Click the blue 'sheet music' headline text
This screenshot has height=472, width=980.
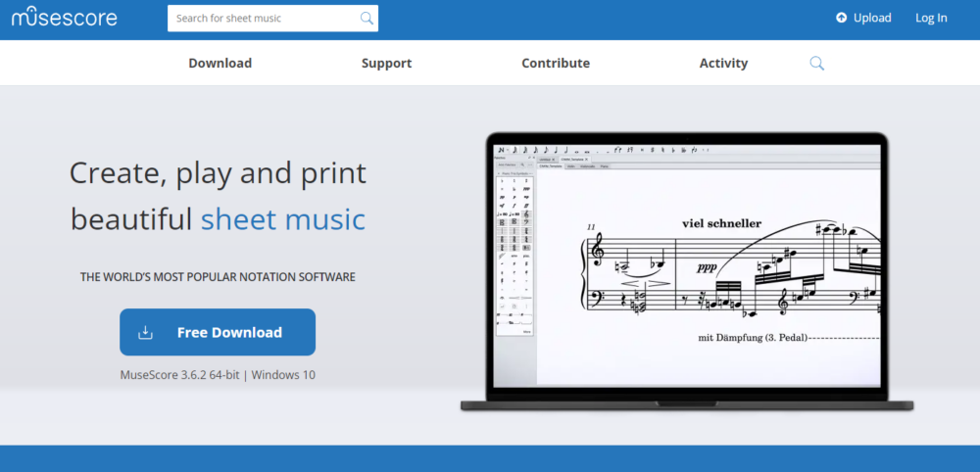pos(282,218)
